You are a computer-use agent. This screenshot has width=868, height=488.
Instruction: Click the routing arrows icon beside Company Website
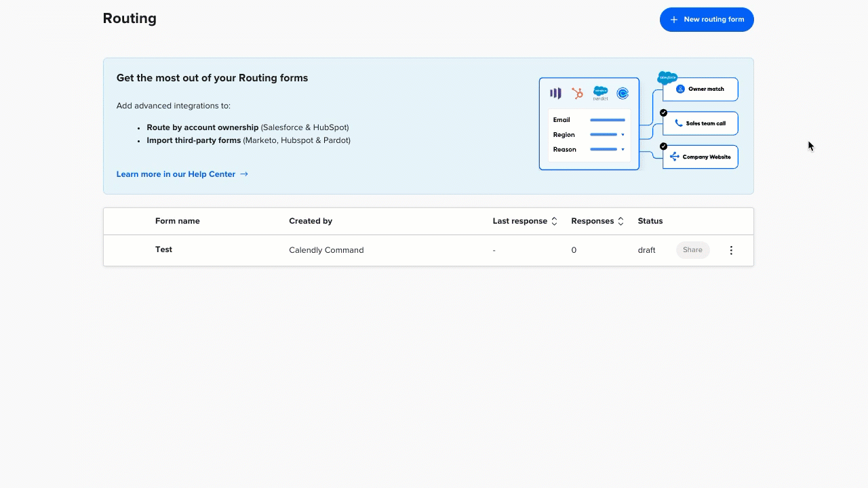pos(674,157)
